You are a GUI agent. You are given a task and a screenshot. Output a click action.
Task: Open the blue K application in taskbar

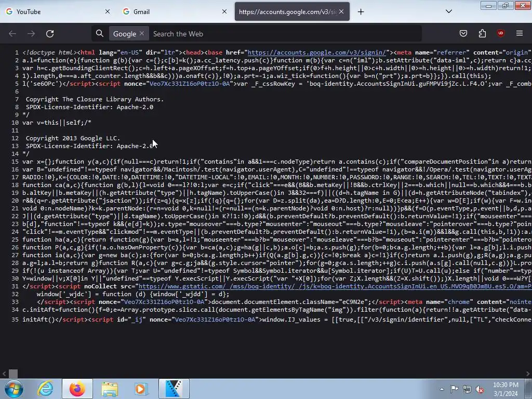(x=174, y=389)
